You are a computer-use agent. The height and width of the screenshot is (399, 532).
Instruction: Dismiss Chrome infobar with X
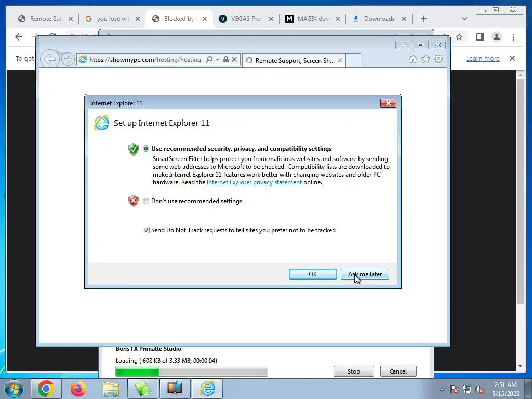[512, 58]
